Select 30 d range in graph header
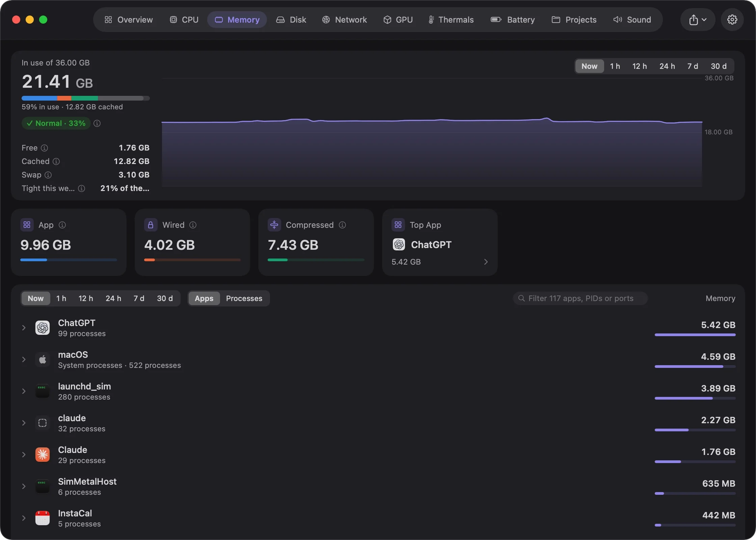 click(719, 66)
